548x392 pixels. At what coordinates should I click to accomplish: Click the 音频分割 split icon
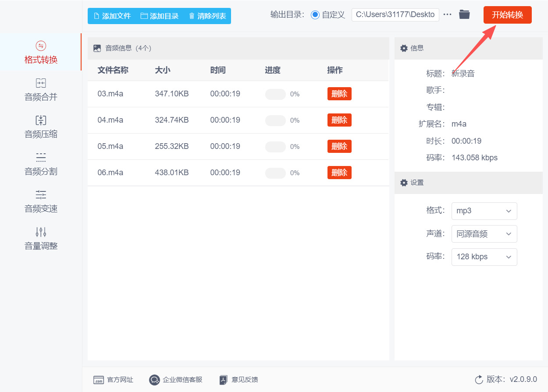point(41,158)
